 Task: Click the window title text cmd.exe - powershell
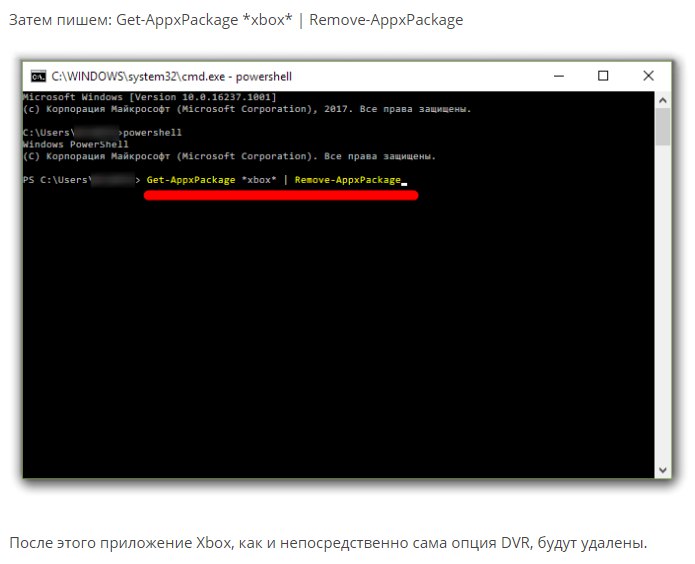[x=171, y=76]
